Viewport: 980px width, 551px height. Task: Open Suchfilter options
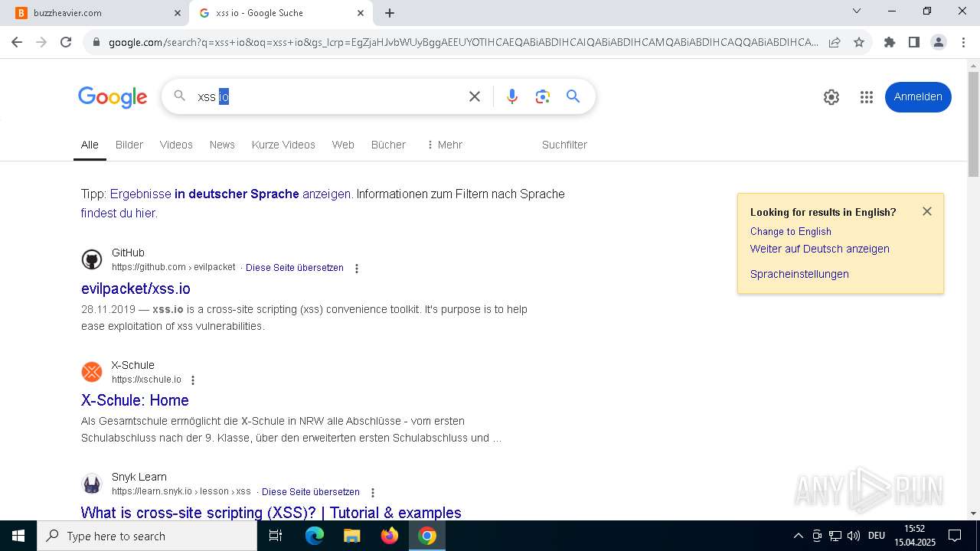pos(564,145)
